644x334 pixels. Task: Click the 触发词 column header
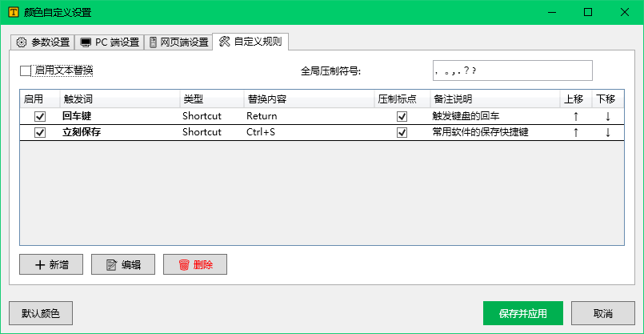120,99
